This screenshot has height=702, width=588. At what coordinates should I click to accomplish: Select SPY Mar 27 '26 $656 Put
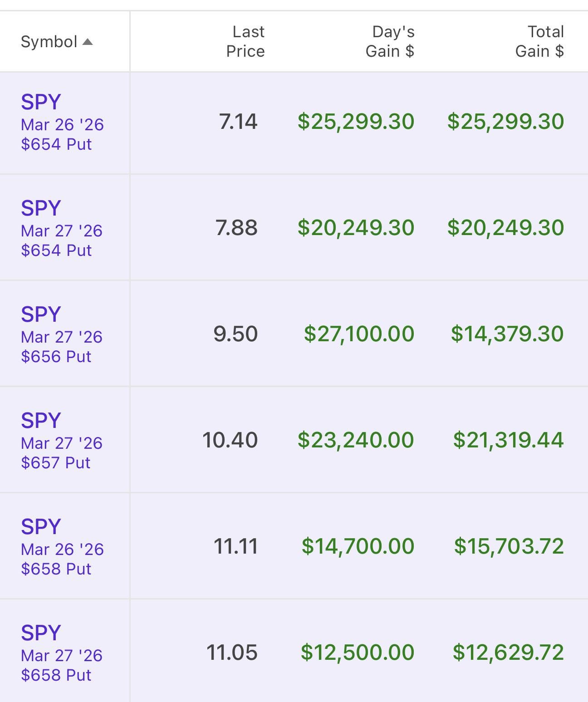(x=62, y=335)
